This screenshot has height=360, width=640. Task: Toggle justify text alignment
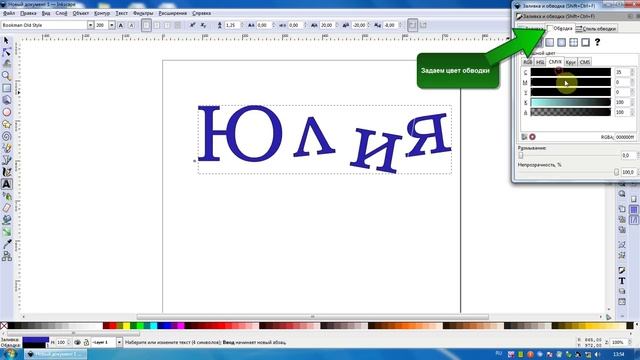[x=178, y=25]
